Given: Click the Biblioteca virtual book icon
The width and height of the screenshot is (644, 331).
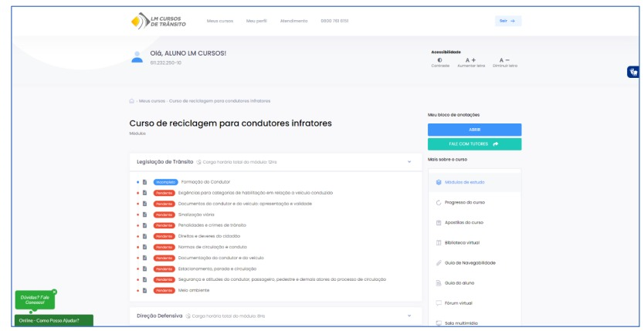Looking at the screenshot, I should (x=439, y=243).
